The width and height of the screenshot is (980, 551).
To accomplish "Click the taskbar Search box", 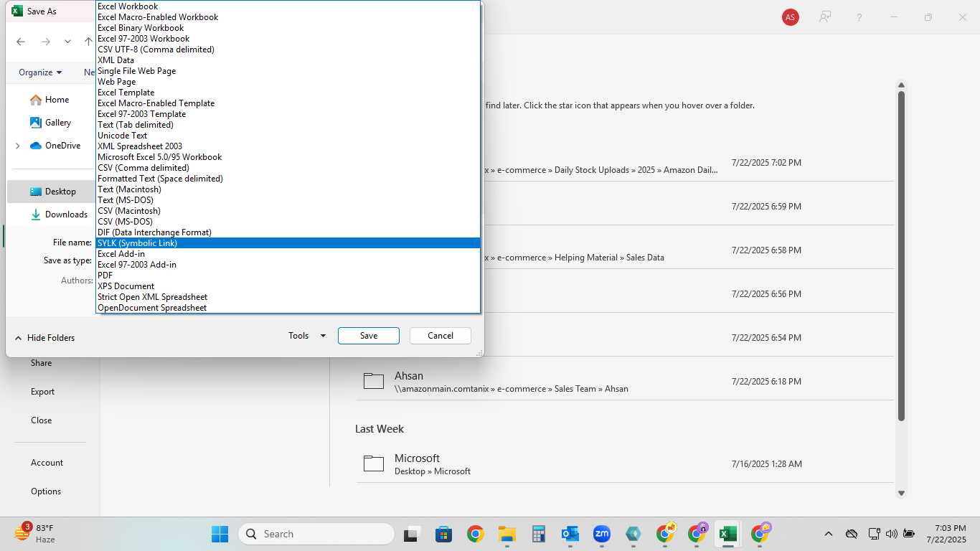I will 316,534.
